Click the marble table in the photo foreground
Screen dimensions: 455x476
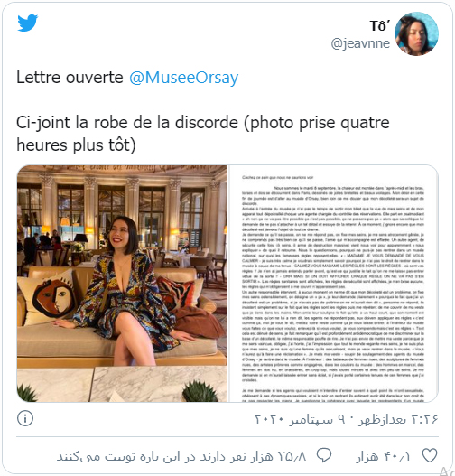tap(121, 384)
